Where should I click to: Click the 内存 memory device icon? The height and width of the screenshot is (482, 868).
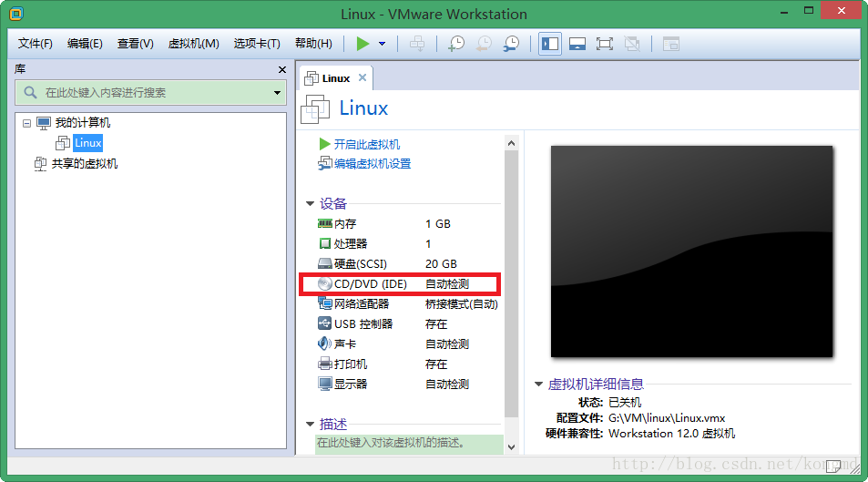coord(325,223)
